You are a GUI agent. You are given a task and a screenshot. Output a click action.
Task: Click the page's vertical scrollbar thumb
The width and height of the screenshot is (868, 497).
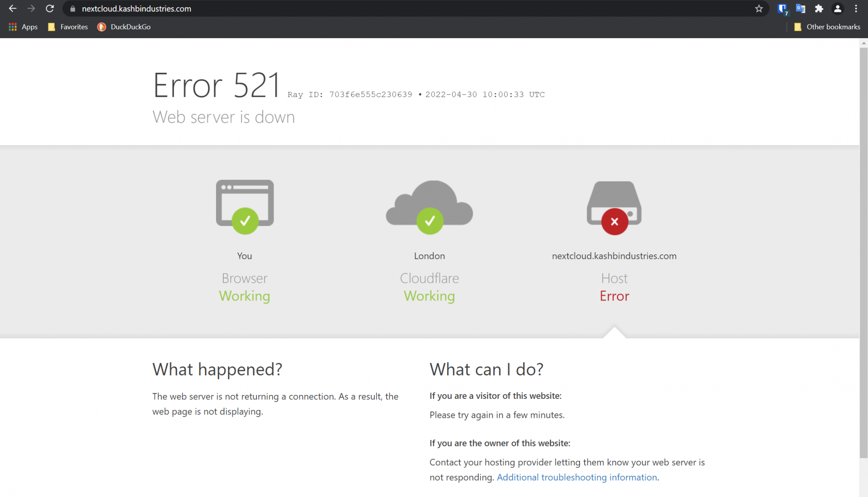tap(863, 253)
